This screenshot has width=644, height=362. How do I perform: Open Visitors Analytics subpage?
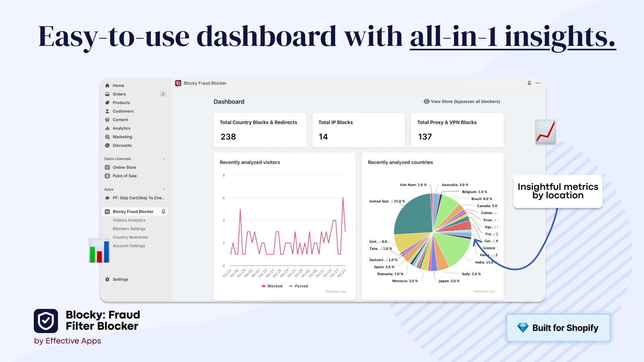[x=129, y=220]
